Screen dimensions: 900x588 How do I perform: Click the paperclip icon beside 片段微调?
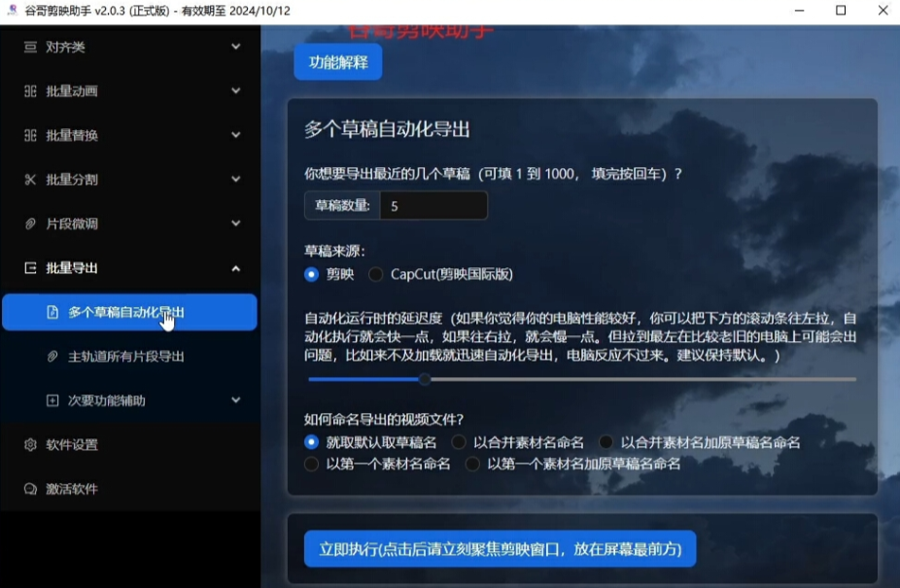[30, 224]
